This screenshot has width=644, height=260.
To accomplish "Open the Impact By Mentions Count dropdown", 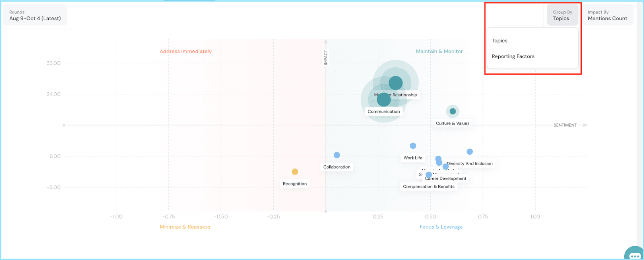I will (607, 15).
